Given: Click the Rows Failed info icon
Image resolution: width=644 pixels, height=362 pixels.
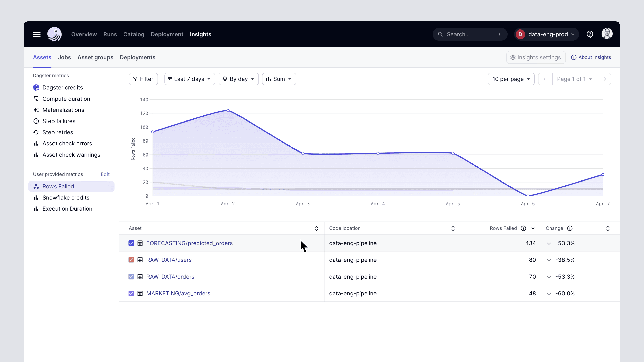Looking at the screenshot, I should click(523, 228).
